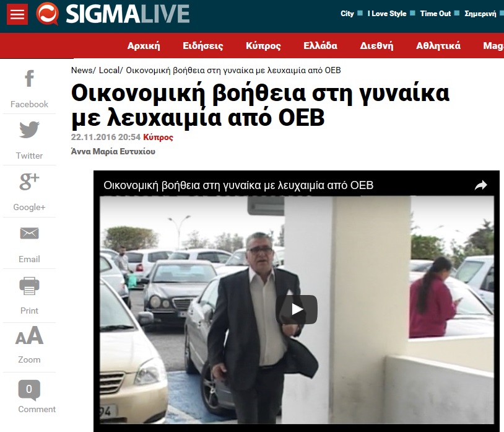Image resolution: width=504 pixels, height=432 pixels.
Task: Navigate to Αθλητικά section
Action: (x=438, y=46)
